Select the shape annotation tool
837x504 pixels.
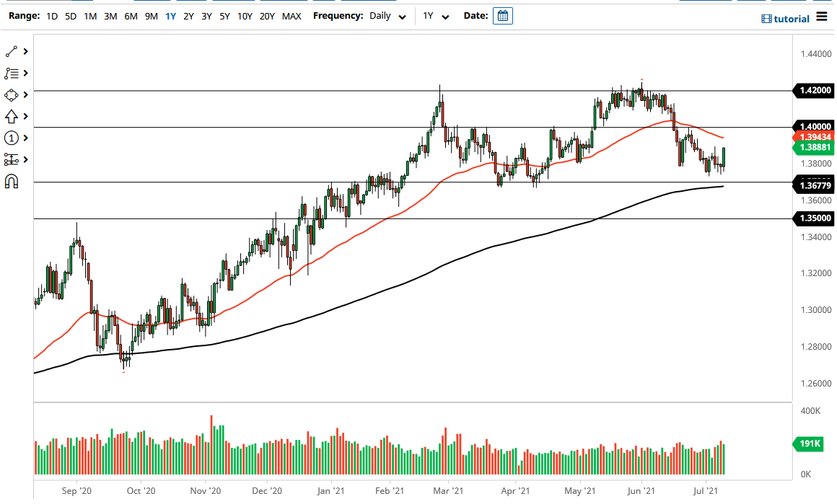pyautogui.click(x=11, y=94)
